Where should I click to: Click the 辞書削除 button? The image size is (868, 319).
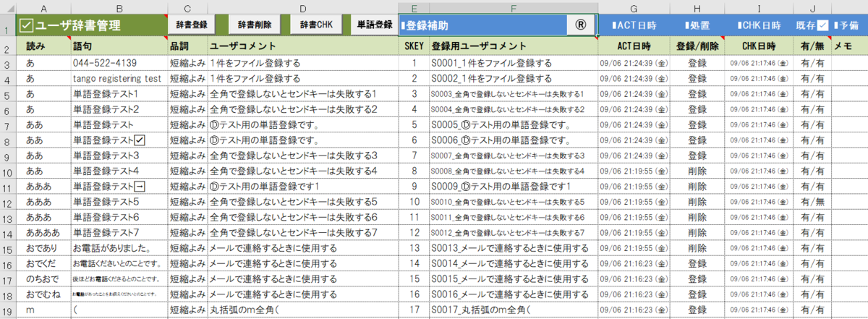point(255,25)
